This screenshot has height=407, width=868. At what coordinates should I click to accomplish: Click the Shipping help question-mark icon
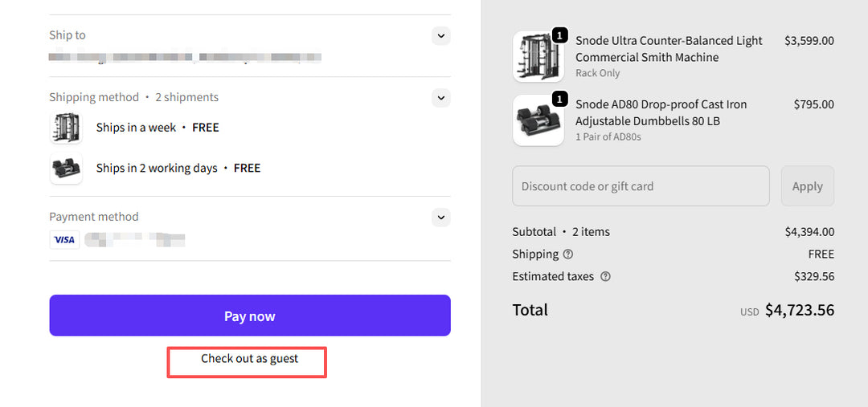(x=568, y=254)
